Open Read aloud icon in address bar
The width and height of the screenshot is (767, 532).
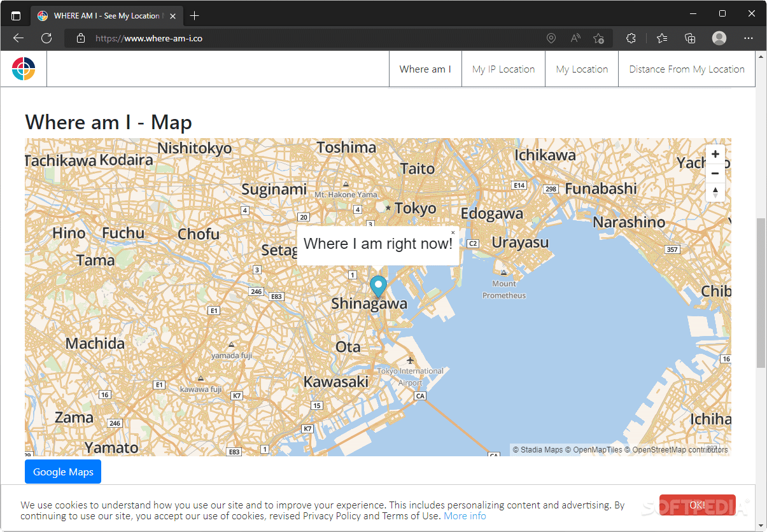[575, 38]
